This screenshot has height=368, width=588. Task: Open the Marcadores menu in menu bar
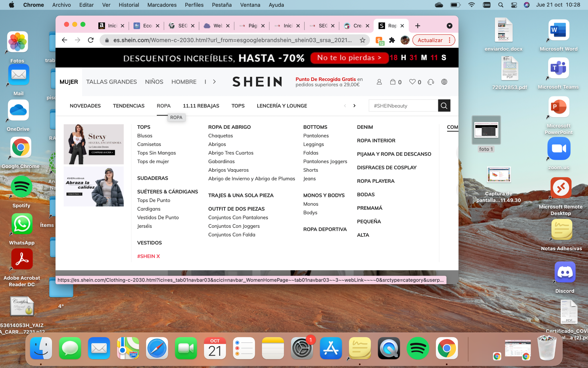click(162, 5)
